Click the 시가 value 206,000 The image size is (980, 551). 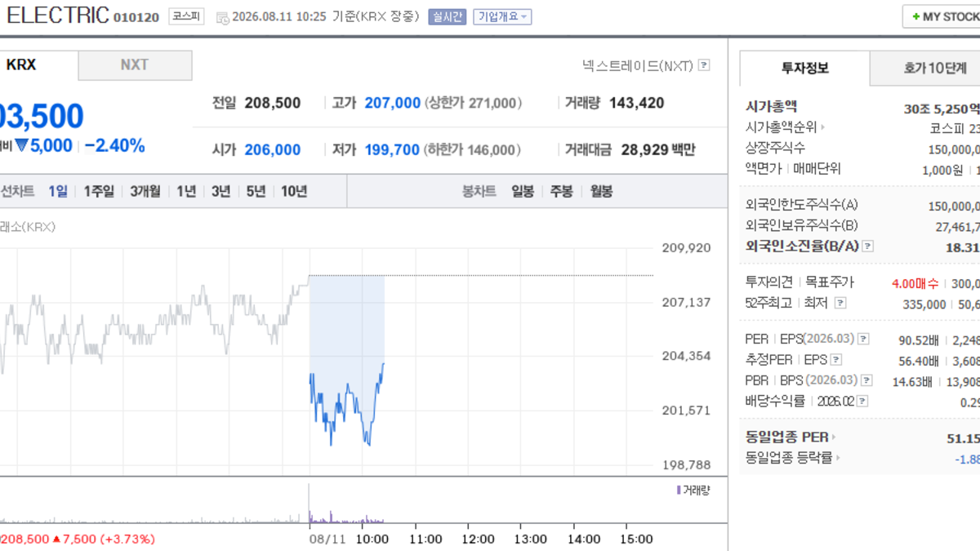coord(273,149)
